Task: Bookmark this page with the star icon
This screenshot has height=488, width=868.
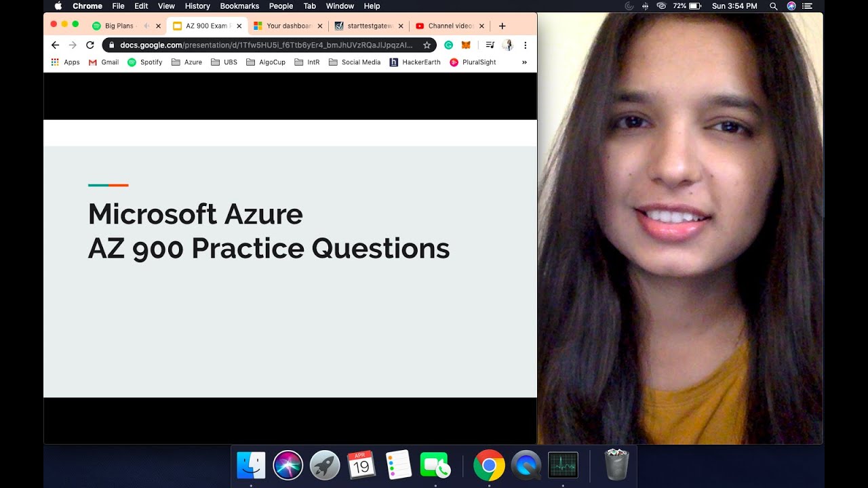Action: tap(427, 45)
